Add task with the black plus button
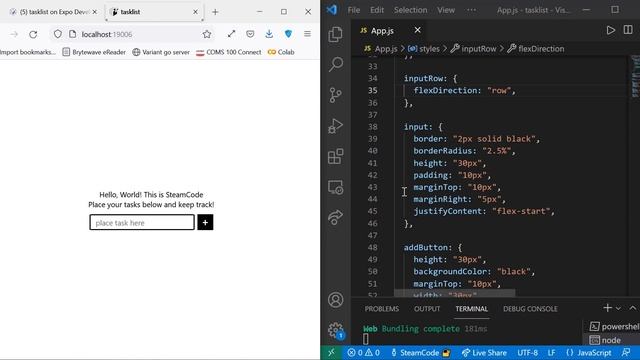 [205, 222]
